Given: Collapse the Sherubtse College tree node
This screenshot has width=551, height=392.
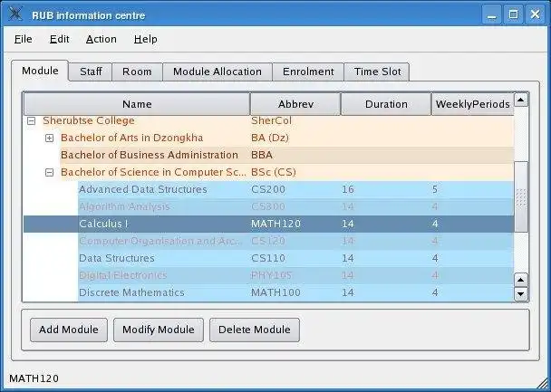Looking at the screenshot, I should pyautogui.click(x=32, y=121).
